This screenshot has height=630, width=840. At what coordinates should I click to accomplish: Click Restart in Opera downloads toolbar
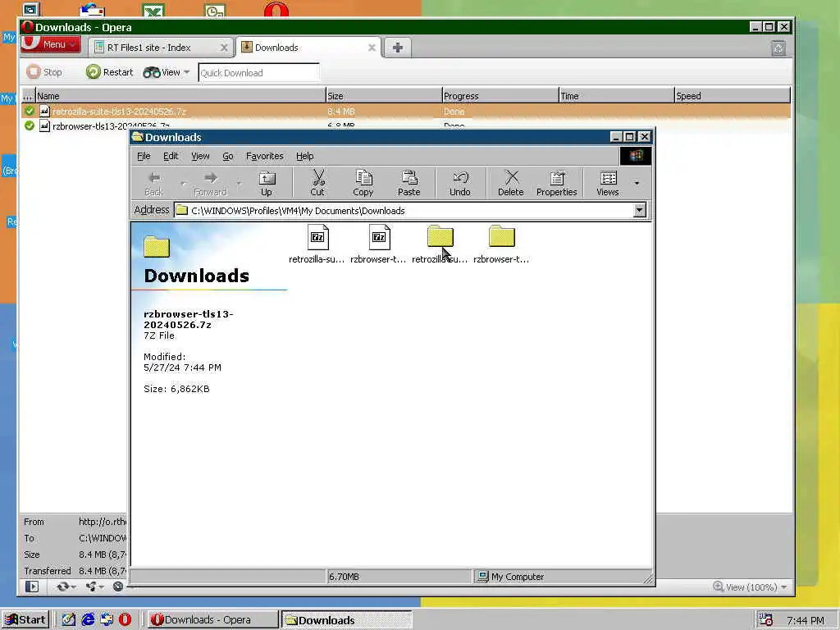click(110, 72)
